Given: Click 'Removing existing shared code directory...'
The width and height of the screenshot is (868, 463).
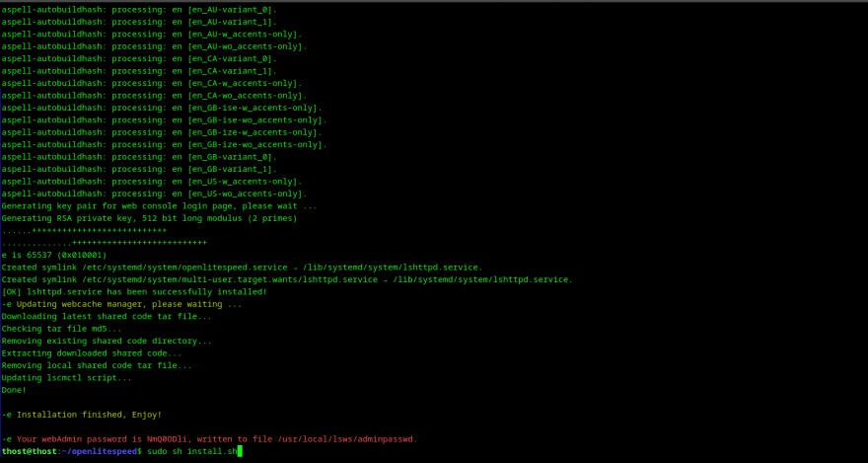Looking at the screenshot, I should coord(107,341).
